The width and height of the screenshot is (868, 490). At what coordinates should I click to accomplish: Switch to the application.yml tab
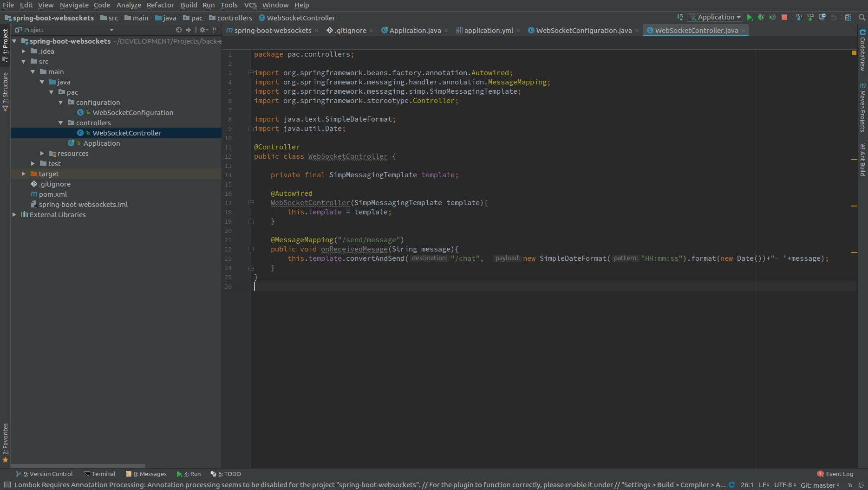point(488,31)
